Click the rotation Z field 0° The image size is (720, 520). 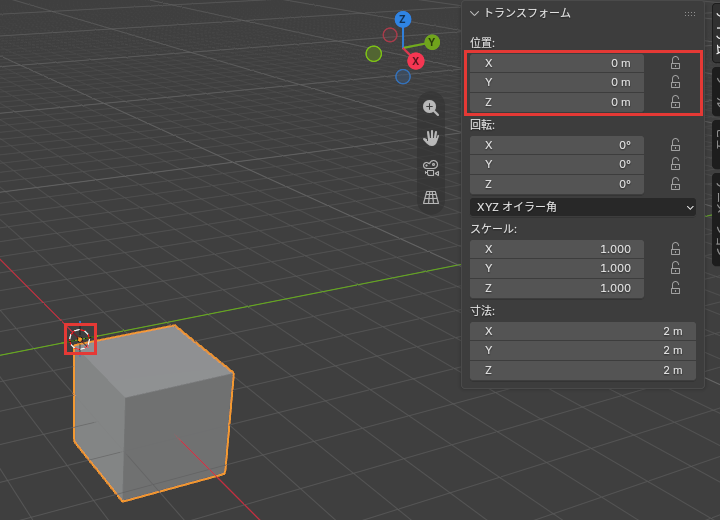click(x=557, y=184)
